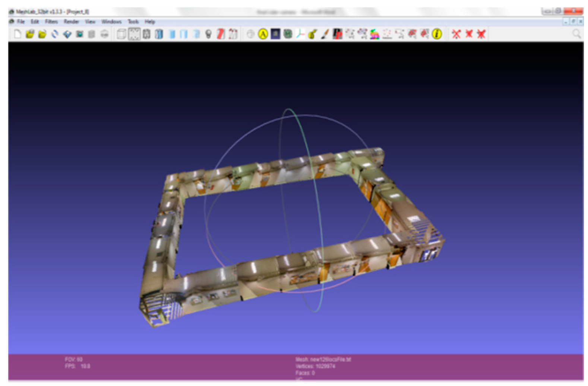Viewport: 588px width, 386px height.
Task: Click the Reload mesh blue arrows icon
Action: click(55, 34)
